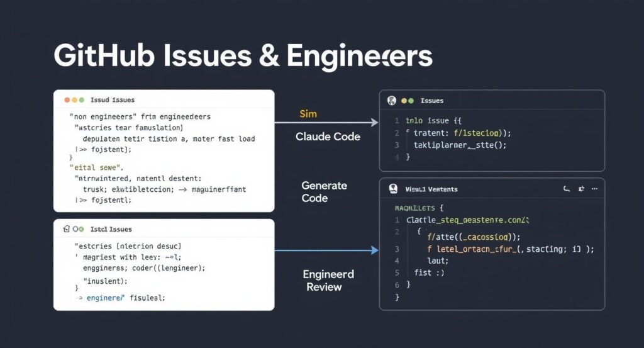The width and height of the screenshot is (644, 348).
Task: Click the red dot in Issud Issues window
Action: point(67,100)
